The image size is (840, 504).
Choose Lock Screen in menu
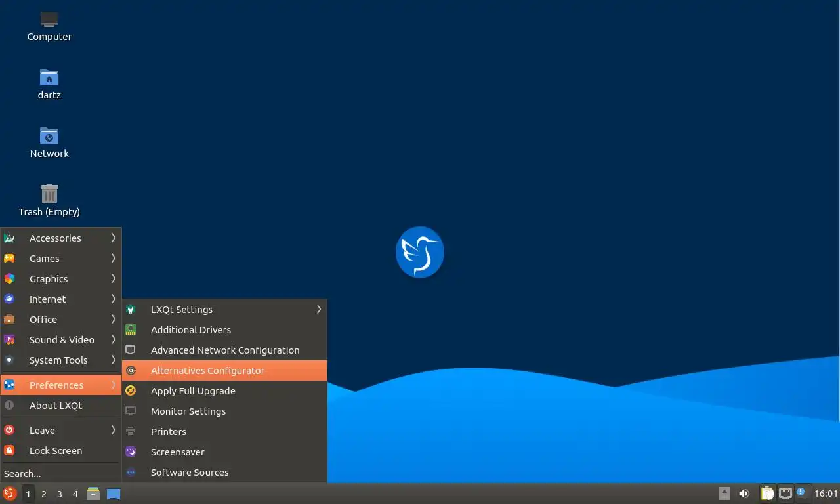(61, 451)
